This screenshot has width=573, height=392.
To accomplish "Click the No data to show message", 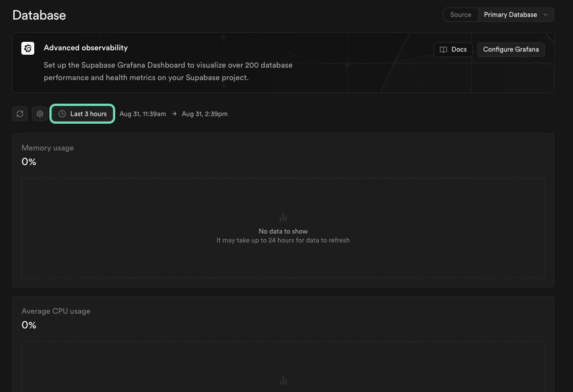I will click(283, 231).
